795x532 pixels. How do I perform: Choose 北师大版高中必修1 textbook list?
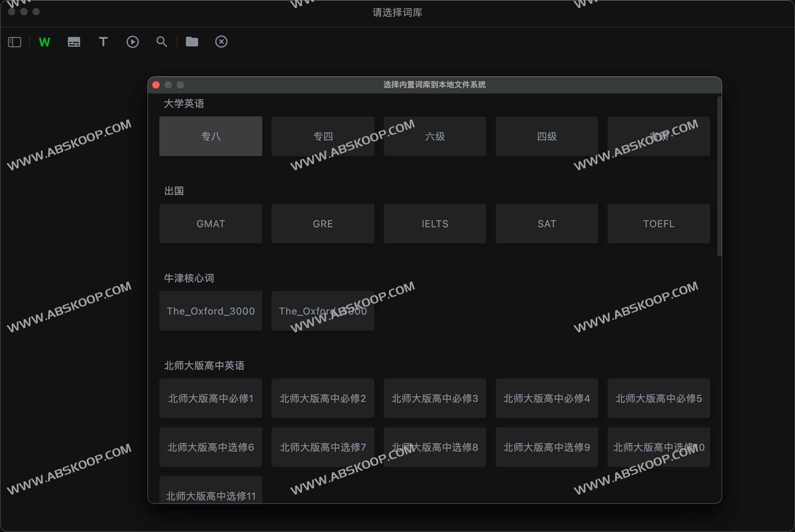pyautogui.click(x=211, y=398)
